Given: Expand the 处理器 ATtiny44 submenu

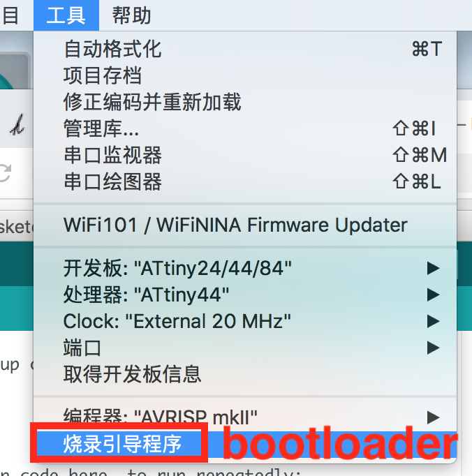Looking at the screenshot, I should coord(245,295).
